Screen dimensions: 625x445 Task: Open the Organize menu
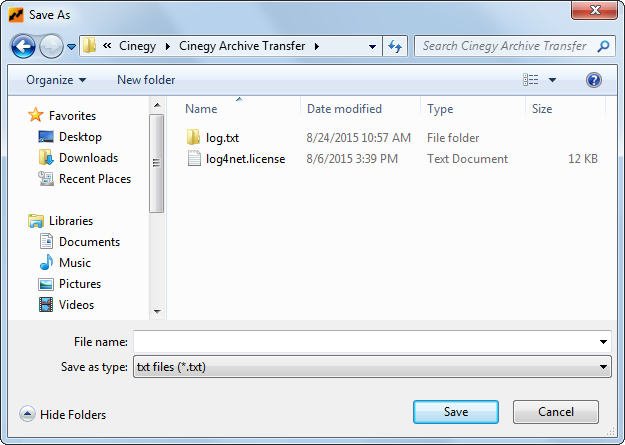coord(56,80)
